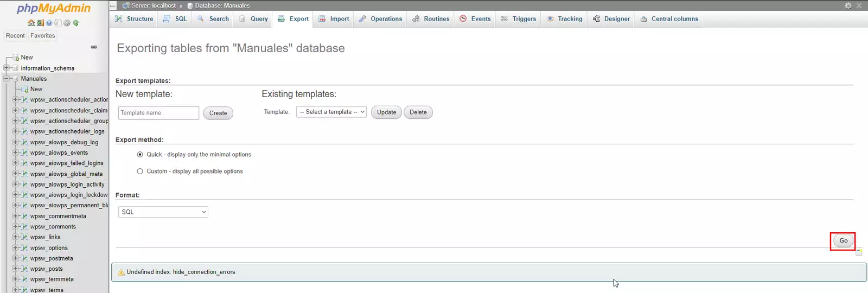Screen dimensions: 868x293
Task: Open navigation panel settings gear icon
Action: (67, 23)
